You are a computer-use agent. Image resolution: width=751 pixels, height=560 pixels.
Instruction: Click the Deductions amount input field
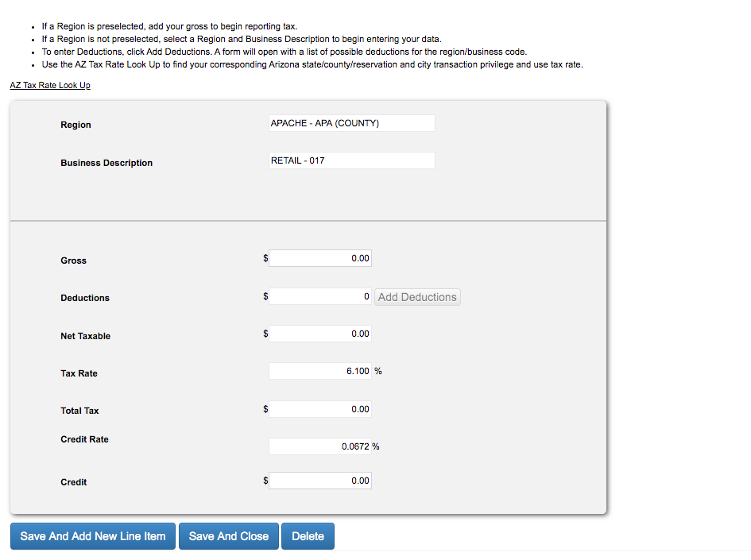[320, 296]
